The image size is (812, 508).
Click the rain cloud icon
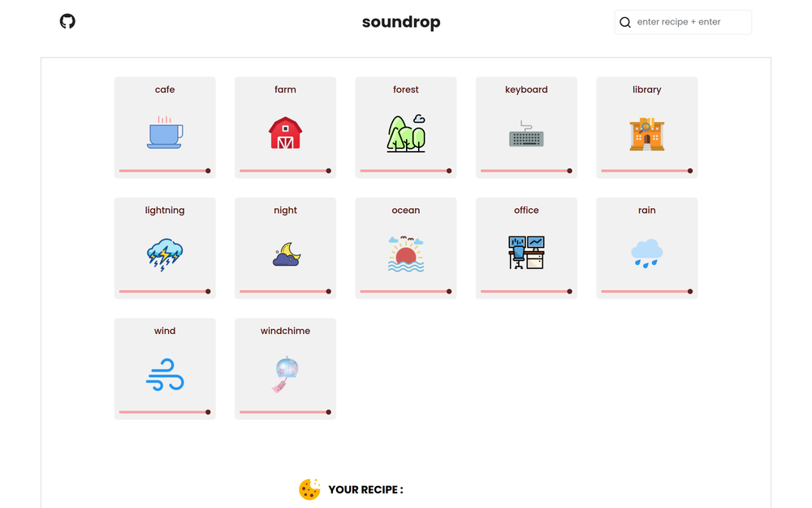tap(647, 253)
